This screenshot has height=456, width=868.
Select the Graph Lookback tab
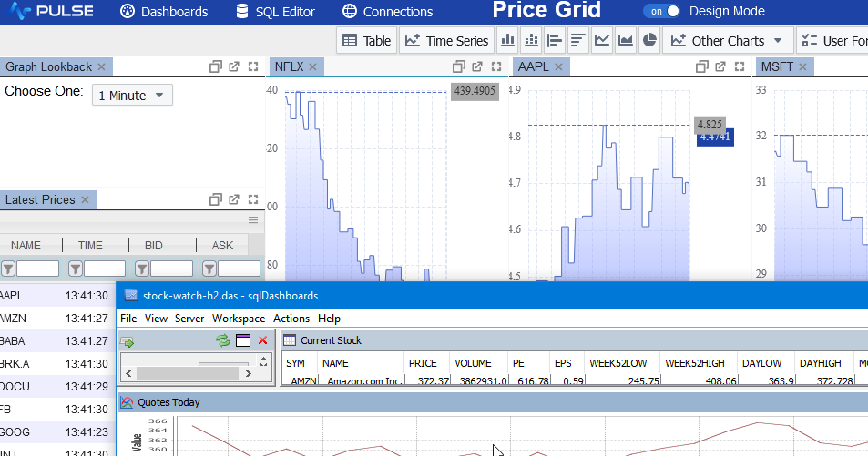point(48,67)
